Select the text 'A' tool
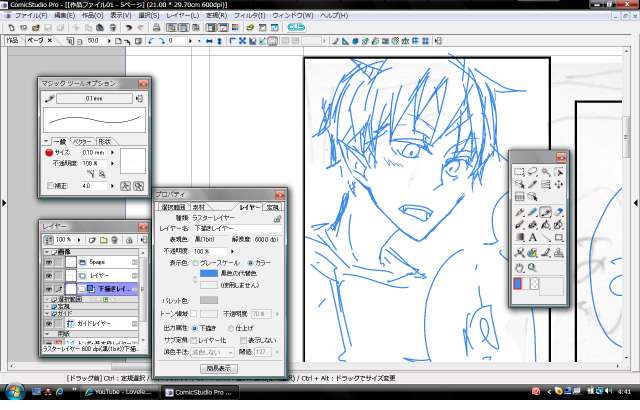640x410 pixels. (x=532, y=237)
